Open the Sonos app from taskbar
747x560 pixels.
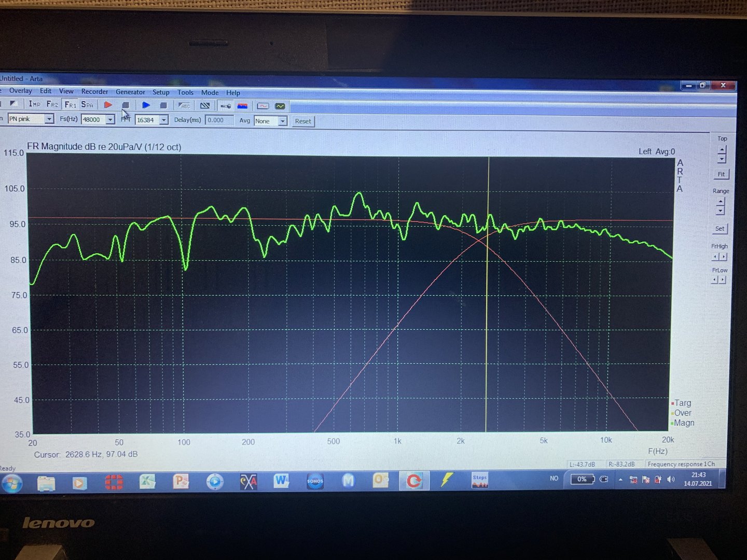pyautogui.click(x=315, y=481)
